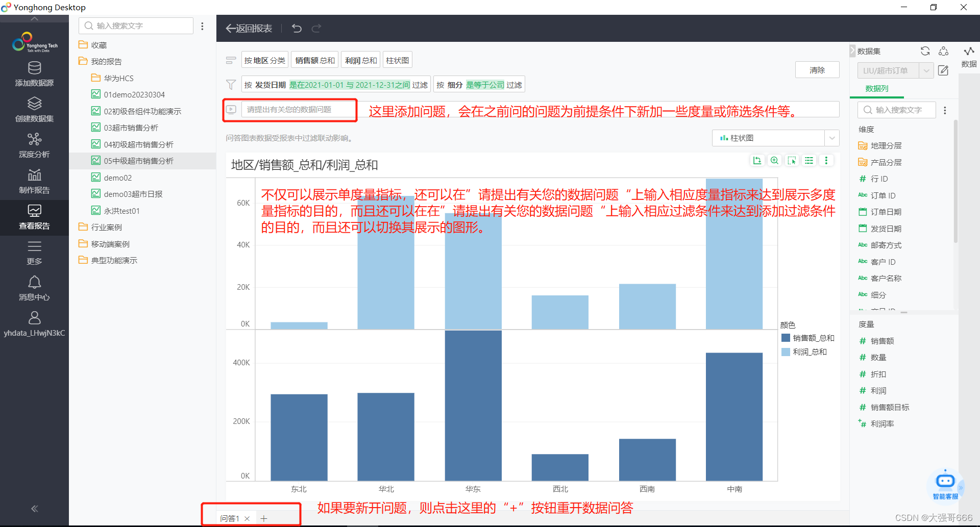Click the 发货日期 filter condition tag
The height and width of the screenshot is (527, 980).
point(336,85)
